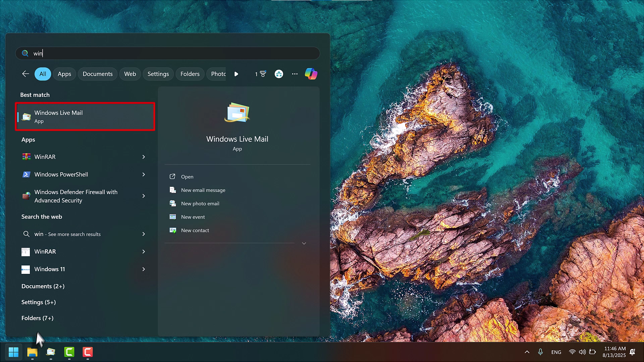
Task: Switch to the Apps filter tab
Action: (64, 74)
